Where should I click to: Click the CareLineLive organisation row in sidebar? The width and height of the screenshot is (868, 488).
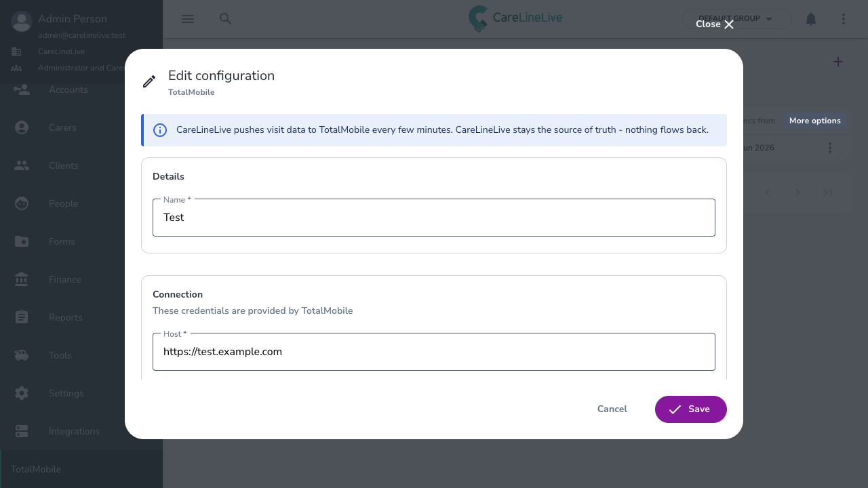click(x=81, y=52)
